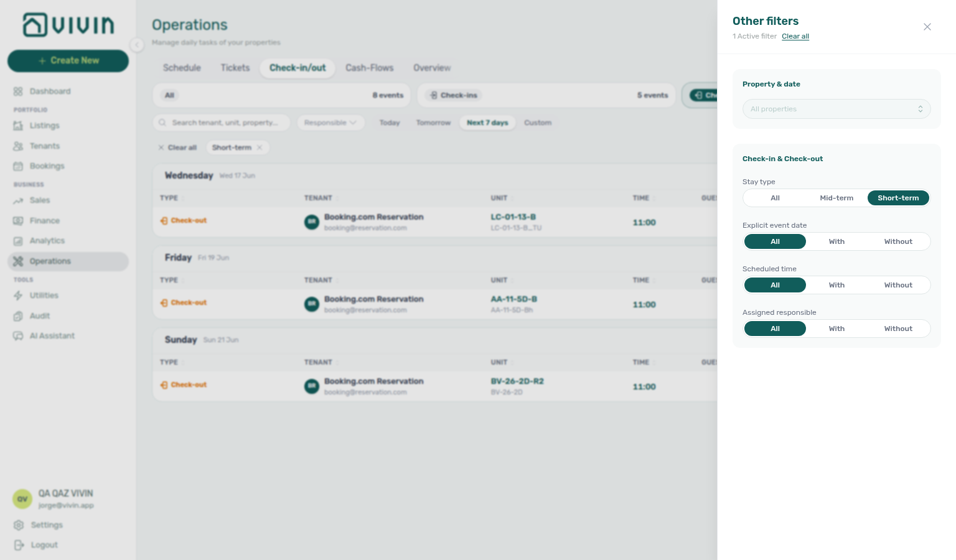Open unit AA-11-5D-B link

click(513, 299)
